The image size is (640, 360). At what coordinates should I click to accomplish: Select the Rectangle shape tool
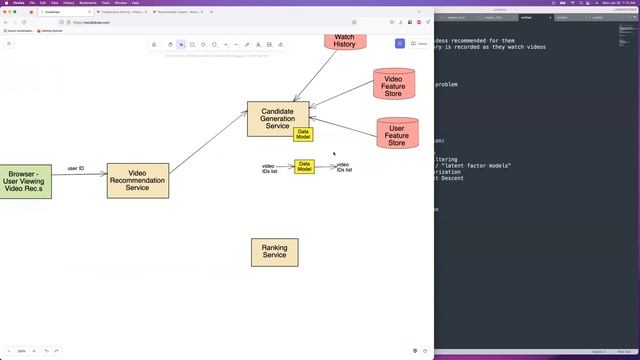[192, 44]
